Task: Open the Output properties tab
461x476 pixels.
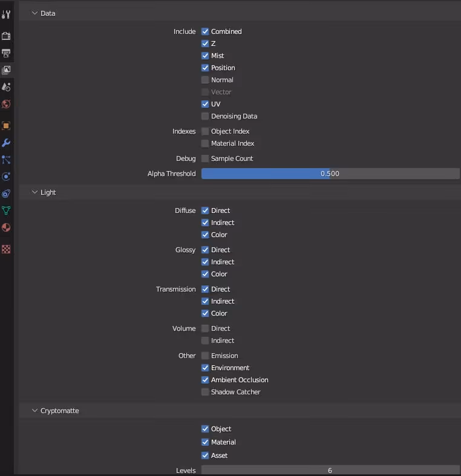Action: coord(6,53)
